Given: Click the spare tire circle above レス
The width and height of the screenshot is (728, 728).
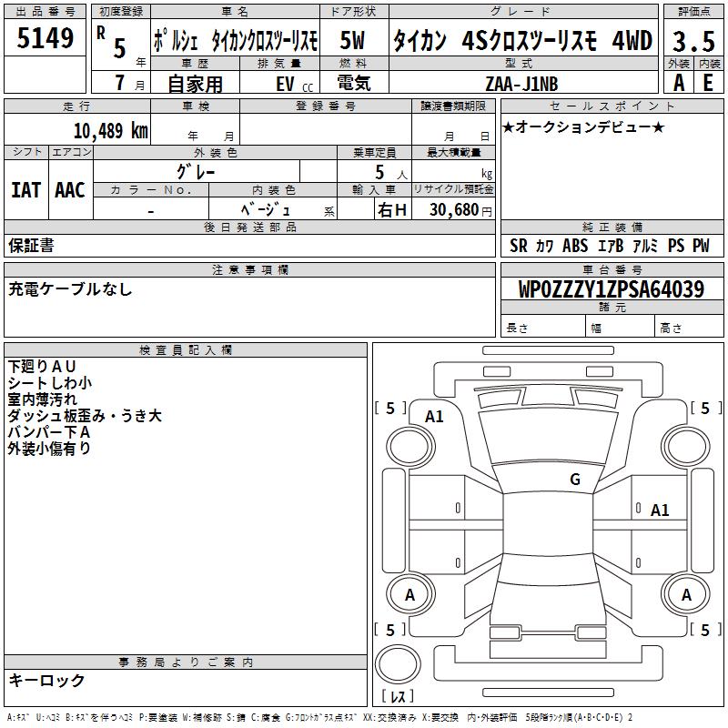Looking at the screenshot, I should [x=398, y=664].
